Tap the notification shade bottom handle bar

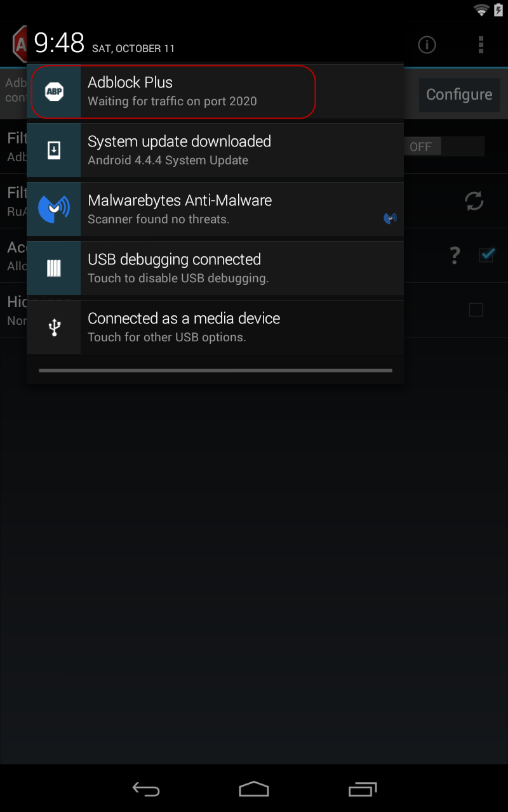point(215,370)
